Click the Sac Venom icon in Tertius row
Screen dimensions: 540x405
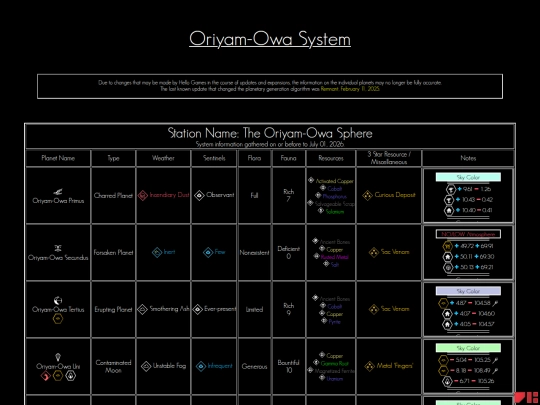click(374, 309)
